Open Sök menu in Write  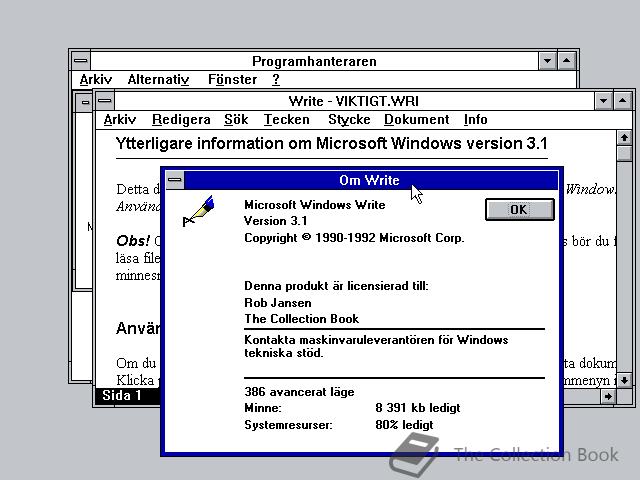[236, 120]
